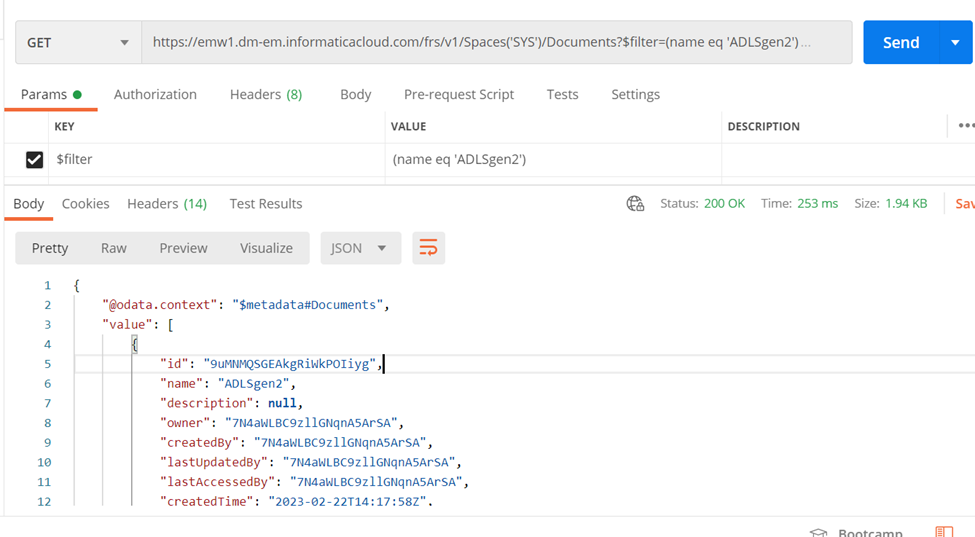Open the Test Results tab
Image resolution: width=975 pixels, height=537 pixels.
[x=266, y=204]
